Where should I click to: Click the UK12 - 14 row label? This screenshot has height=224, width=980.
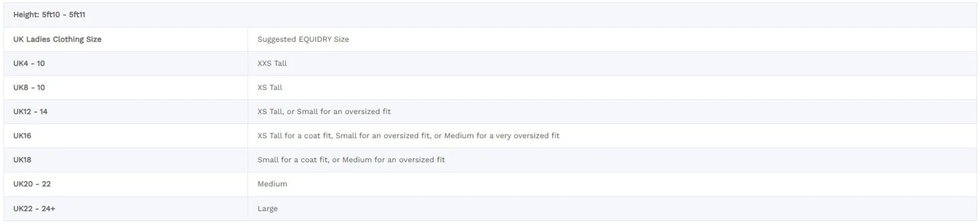click(30, 111)
